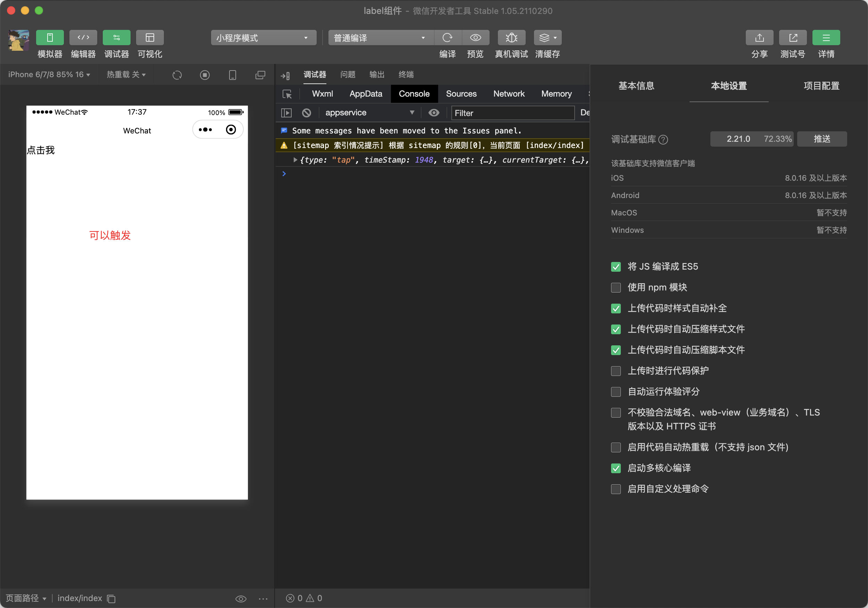Expand the logged tap event object
Viewport: 868px width, 608px height.
(x=295, y=160)
